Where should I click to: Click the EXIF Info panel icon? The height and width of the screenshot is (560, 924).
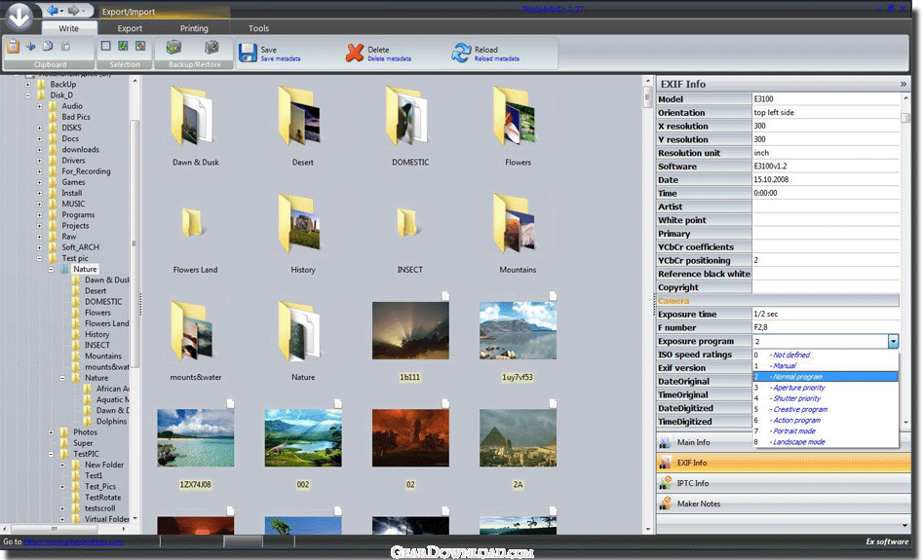click(x=666, y=463)
